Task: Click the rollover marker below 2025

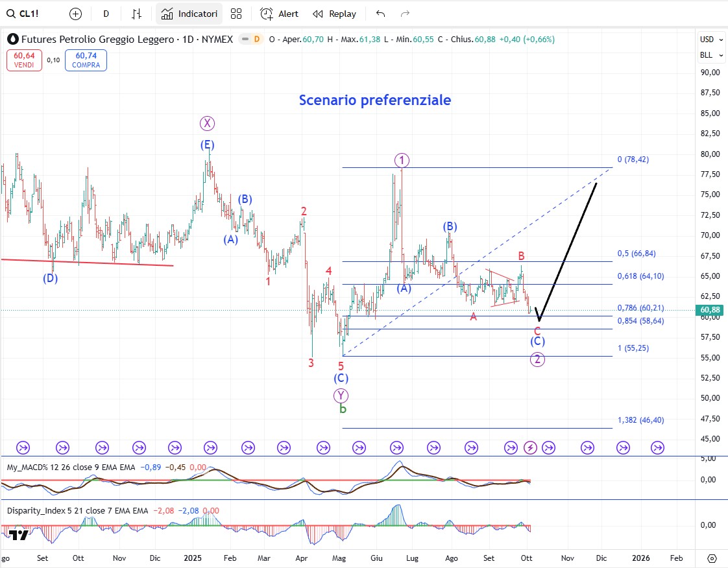Action: pos(211,448)
